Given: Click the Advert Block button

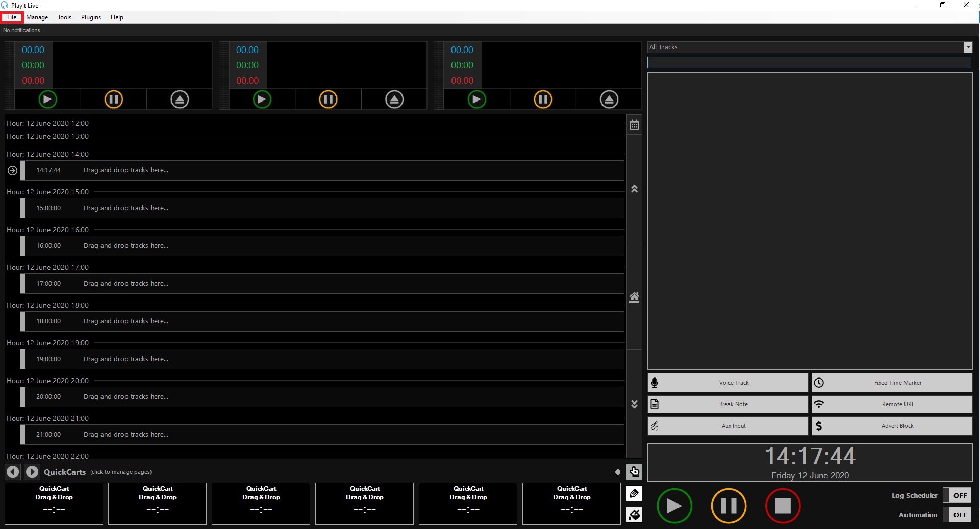Looking at the screenshot, I should (892, 426).
